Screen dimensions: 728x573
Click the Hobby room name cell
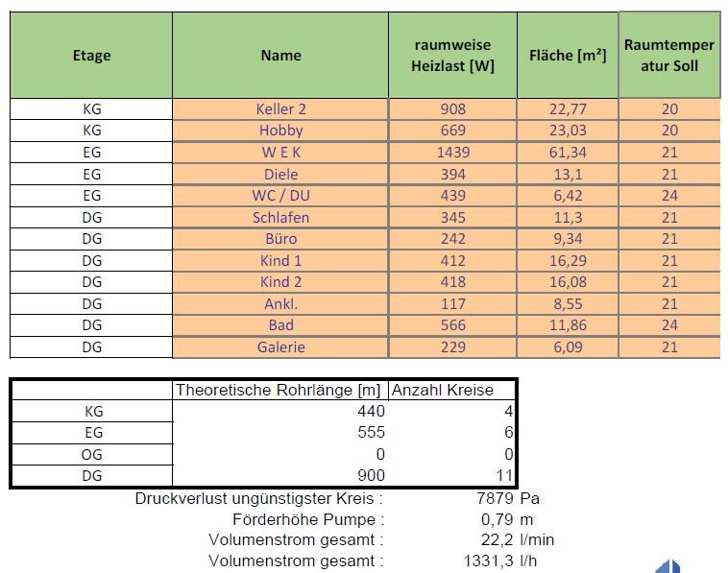280,131
